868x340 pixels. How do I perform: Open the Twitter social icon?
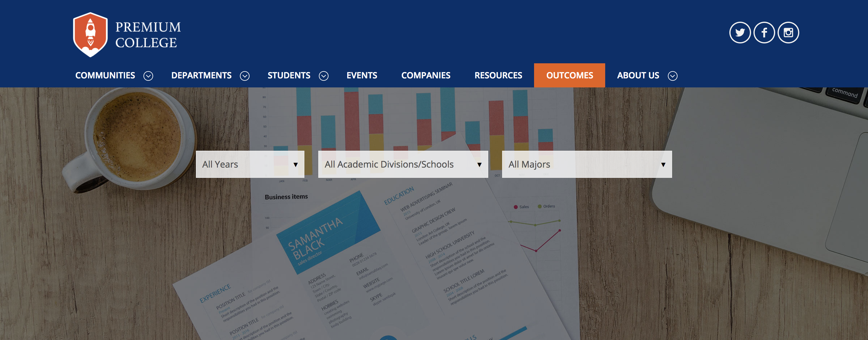coord(740,33)
